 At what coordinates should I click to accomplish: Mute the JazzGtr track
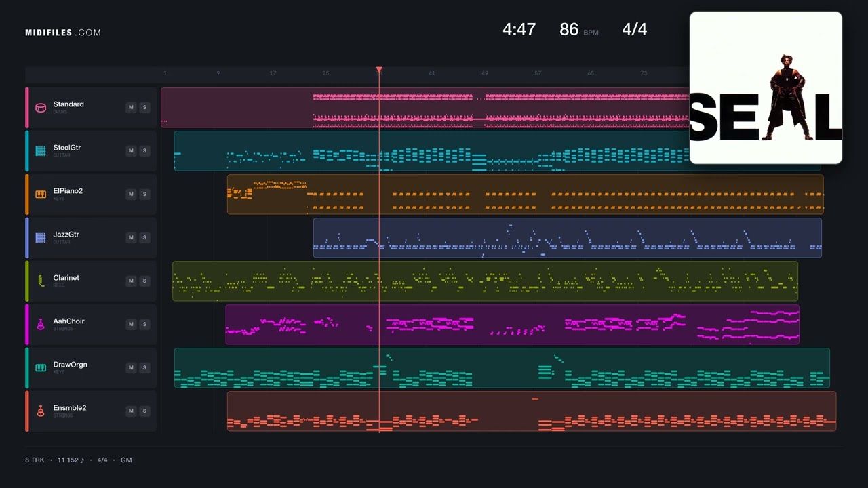point(131,237)
